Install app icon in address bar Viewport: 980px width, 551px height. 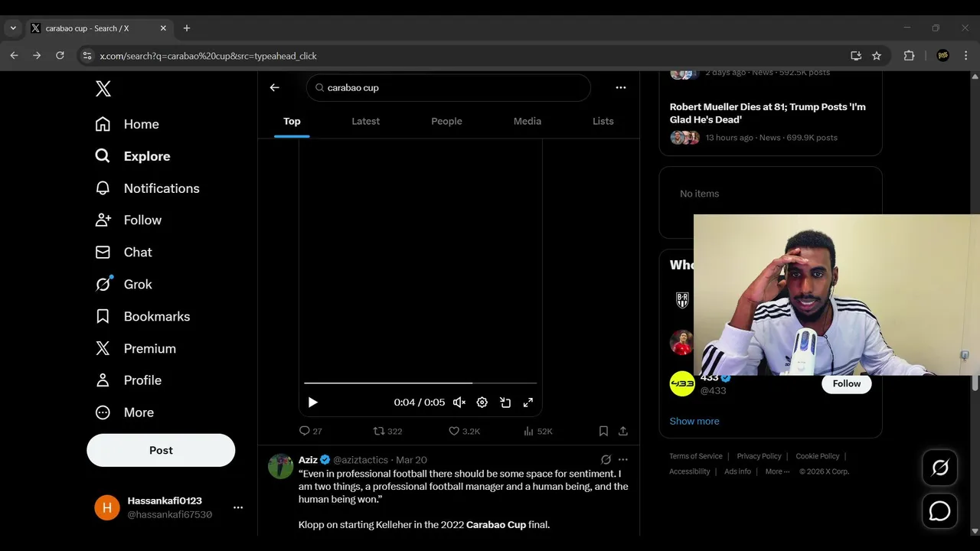coord(856,56)
